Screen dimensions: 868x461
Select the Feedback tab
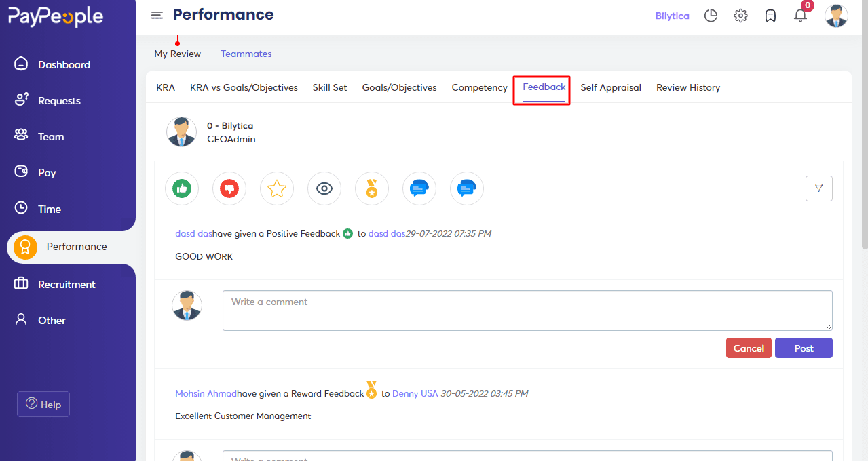pyautogui.click(x=544, y=87)
